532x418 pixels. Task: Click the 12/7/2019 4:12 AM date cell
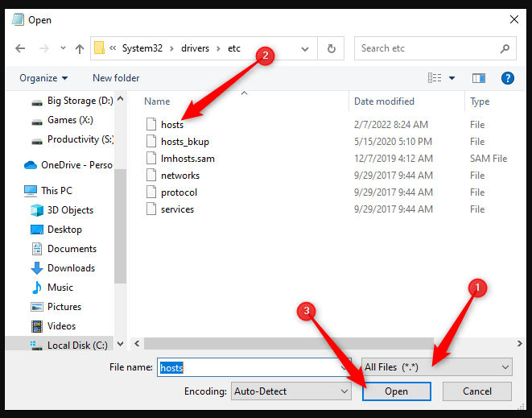click(x=394, y=159)
